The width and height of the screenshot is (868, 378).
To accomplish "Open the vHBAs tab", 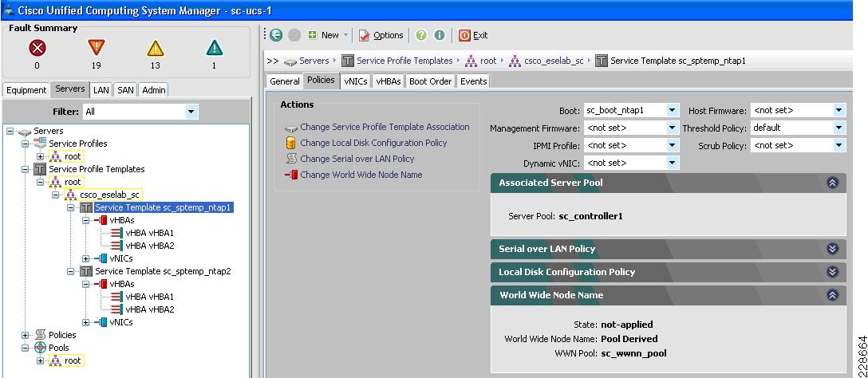I will coord(389,81).
